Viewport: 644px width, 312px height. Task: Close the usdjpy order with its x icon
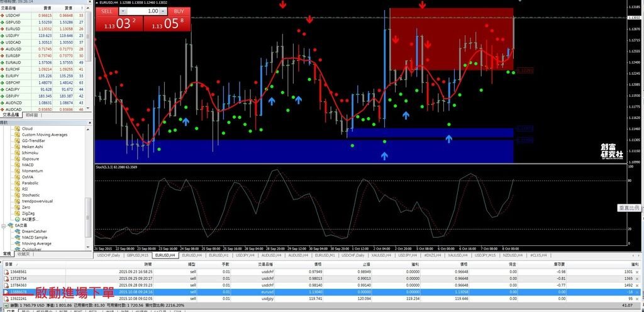point(637,299)
